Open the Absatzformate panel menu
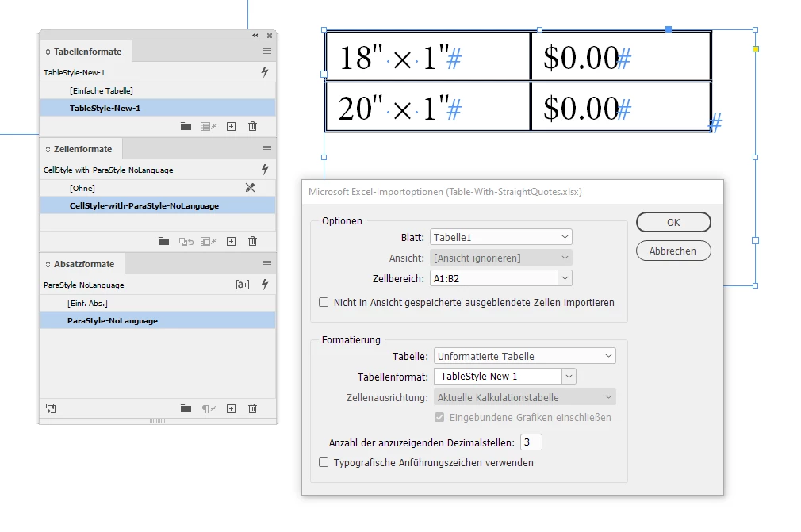801x532 pixels. point(266,263)
